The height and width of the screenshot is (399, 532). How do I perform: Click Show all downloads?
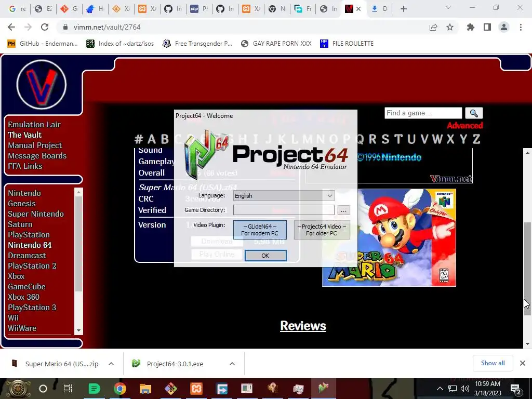click(x=493, y=363)
